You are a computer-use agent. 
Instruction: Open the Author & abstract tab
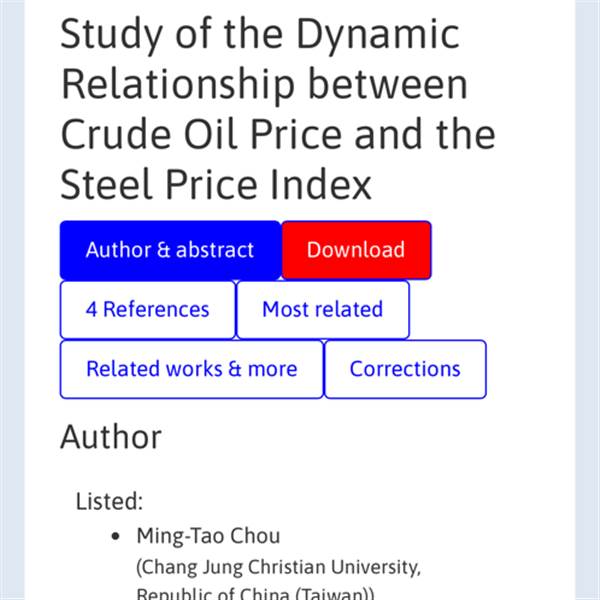click(170, 250)
